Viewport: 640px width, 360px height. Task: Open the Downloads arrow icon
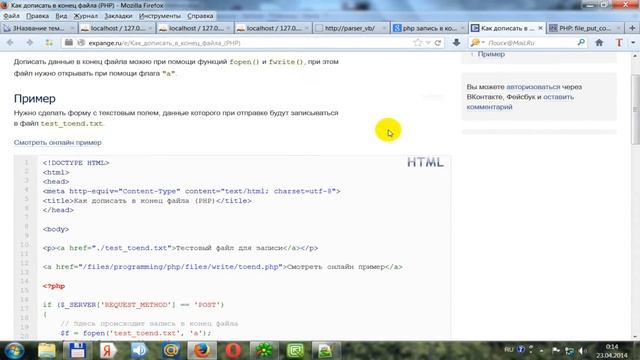(x=456, y=42)
